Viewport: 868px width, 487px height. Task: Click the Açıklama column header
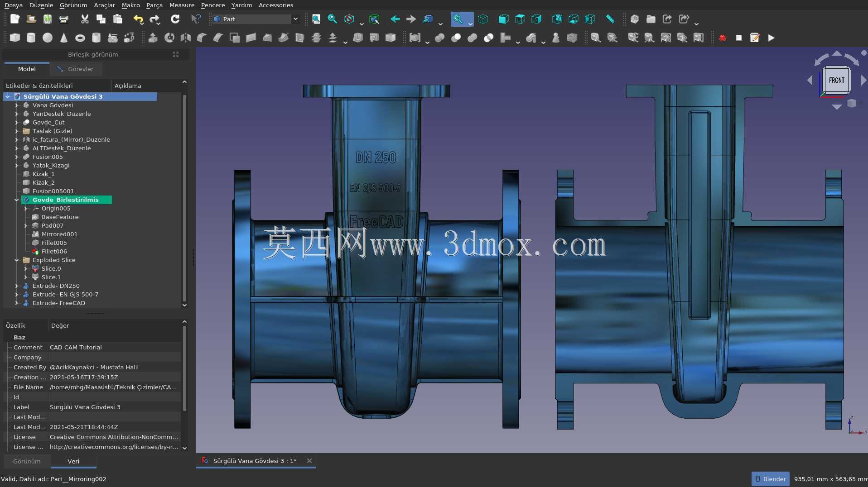(128, 86)
